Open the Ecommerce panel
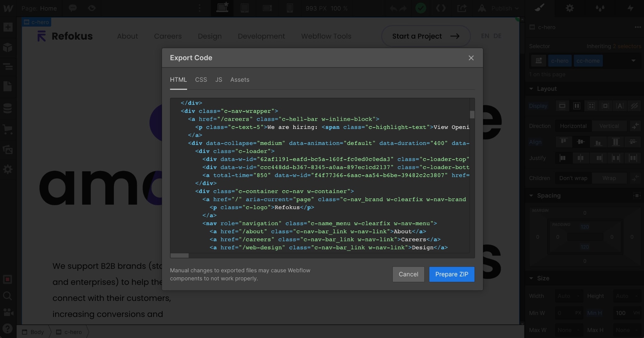 [8, 129]
